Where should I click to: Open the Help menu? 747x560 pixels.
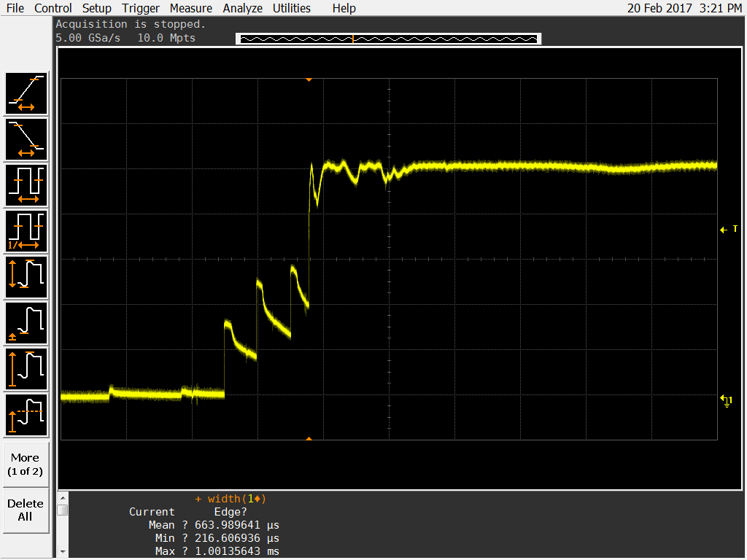[344, 8]
